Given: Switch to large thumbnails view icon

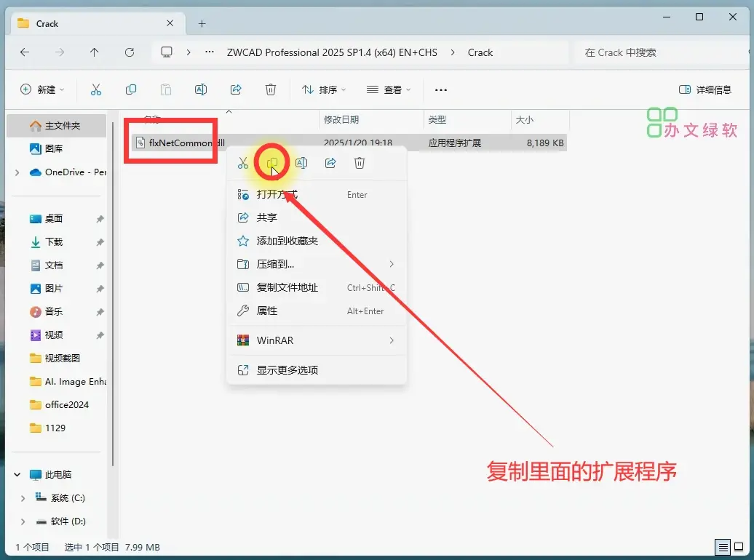Looking at the screenshot, I should point(739,547).
